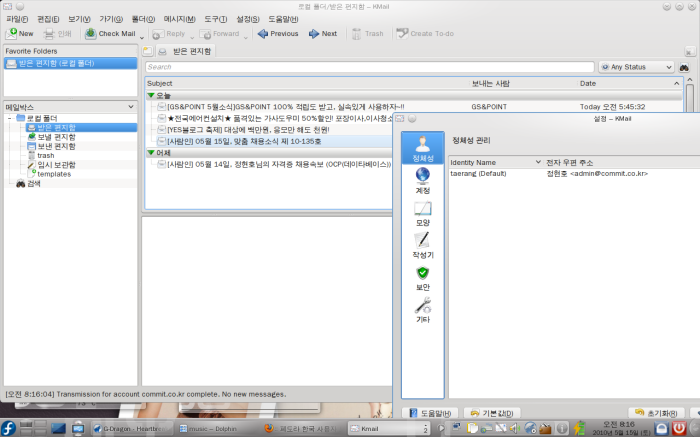Open the Fedora application launcher menu
This screenshot has width=700, height=437.
pyautogui.click(x=8, y=428)
